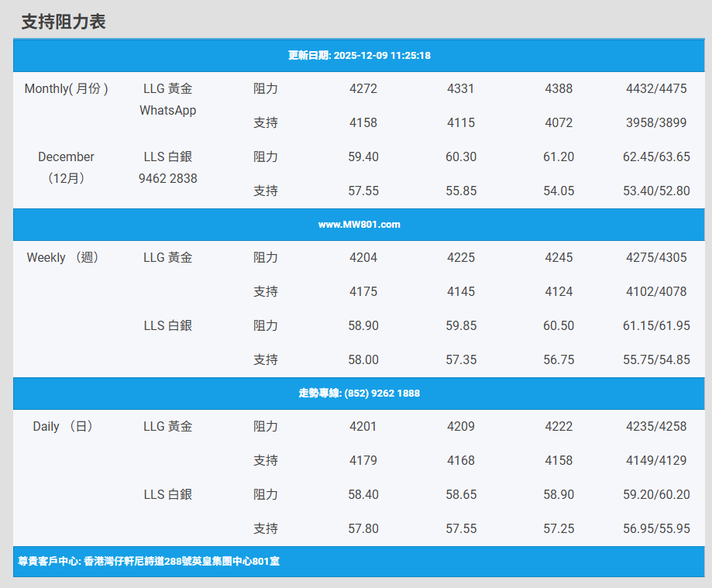The height and width of the screenshot is (588, 712).
Task: Click the 3958/3899 support cell
Action: 656,123
